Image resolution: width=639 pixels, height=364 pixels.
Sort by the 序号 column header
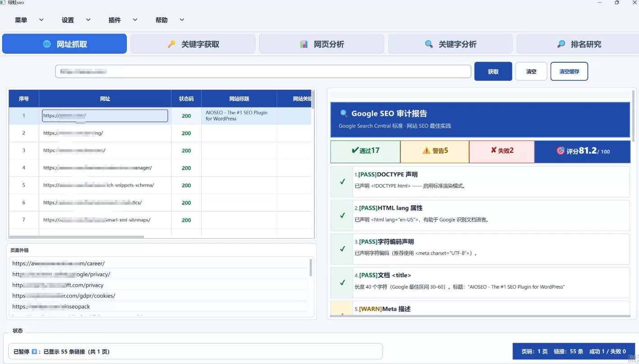24,99
